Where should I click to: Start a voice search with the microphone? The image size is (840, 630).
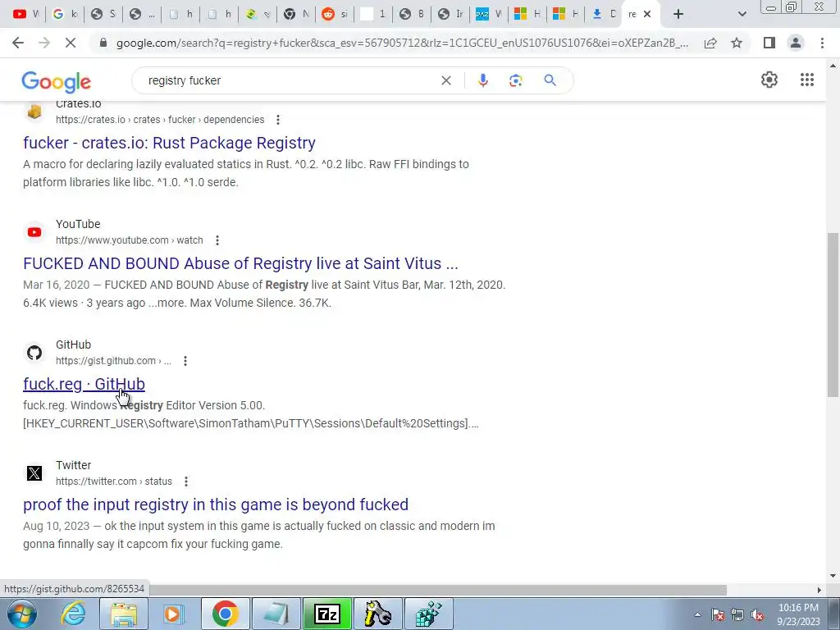[x=482, y=80]
